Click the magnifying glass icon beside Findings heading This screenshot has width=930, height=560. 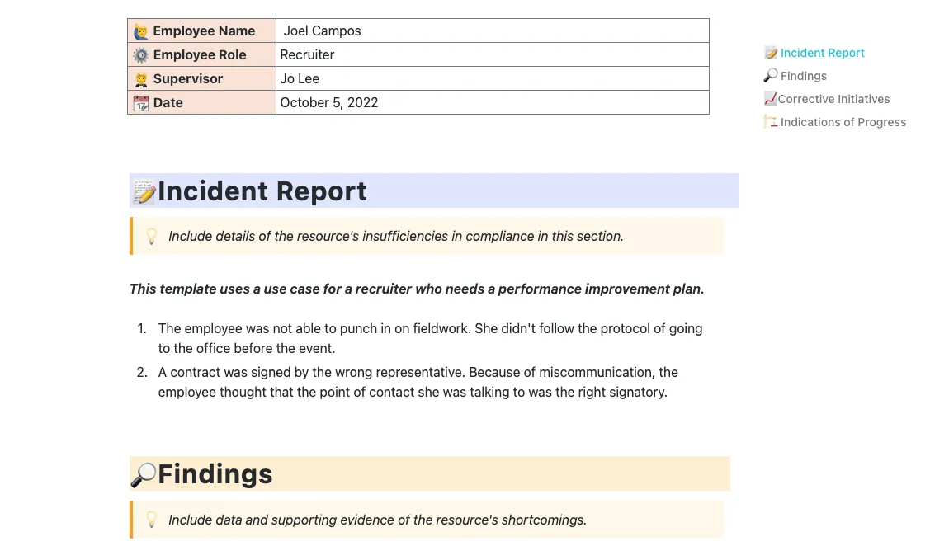(x=143, y=475)
